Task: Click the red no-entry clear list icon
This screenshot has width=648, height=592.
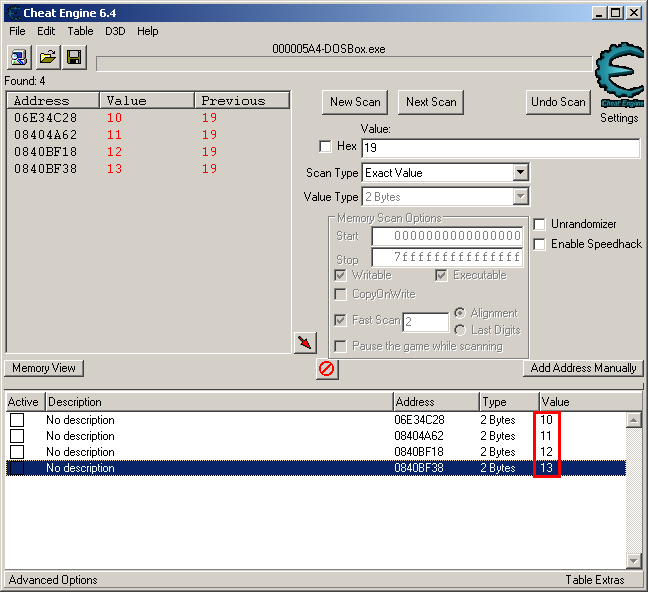Action: pyautogui.click(x=327, y=368)
